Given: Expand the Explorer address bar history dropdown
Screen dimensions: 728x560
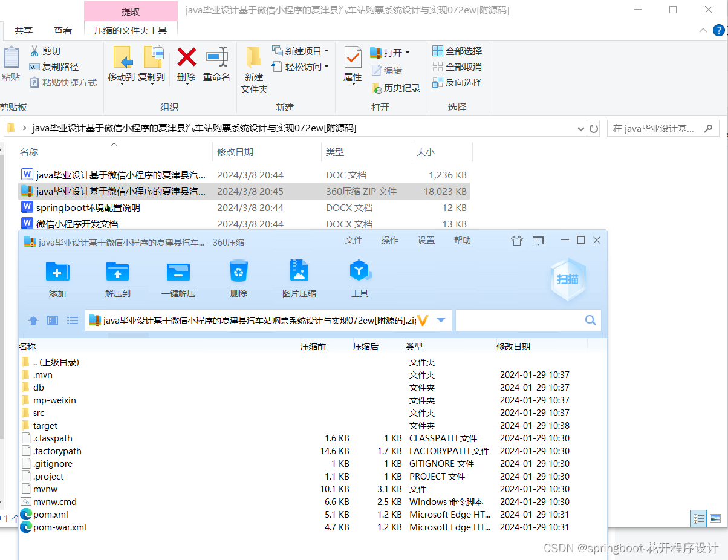Looking at the screenshot, I should (580, 129).
